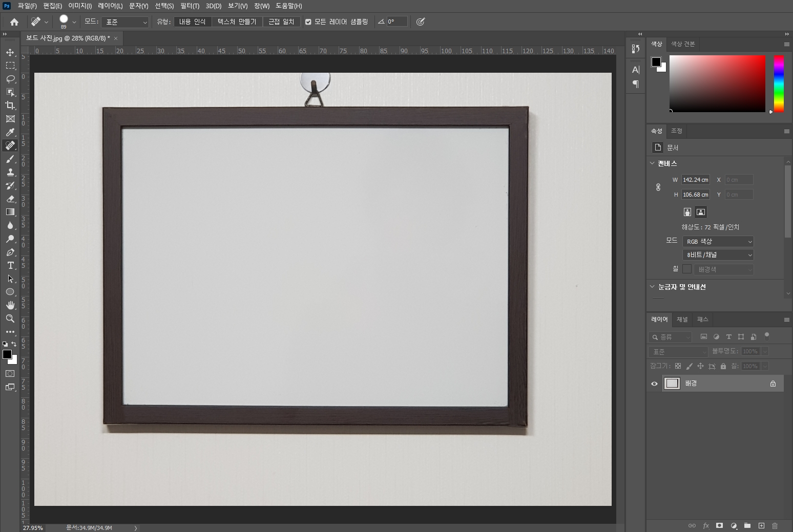This screenshot has height=532, width=793.
Task: Swap foreground and background colors
Action: pos(14,344)
